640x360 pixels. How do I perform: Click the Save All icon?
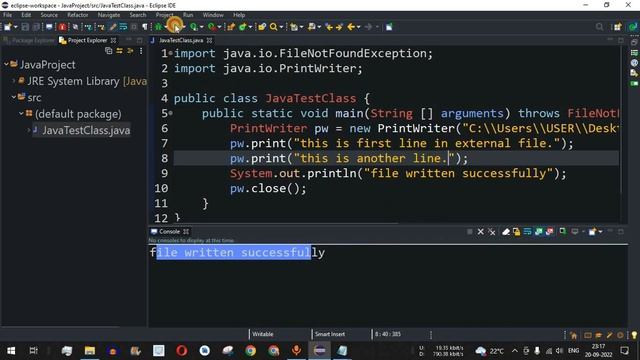(36, 27)
